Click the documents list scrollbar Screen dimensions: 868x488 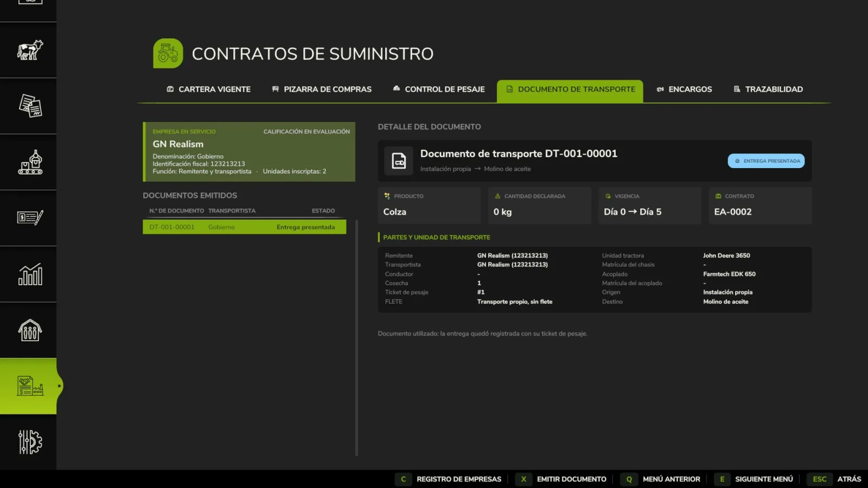(356, 337)
